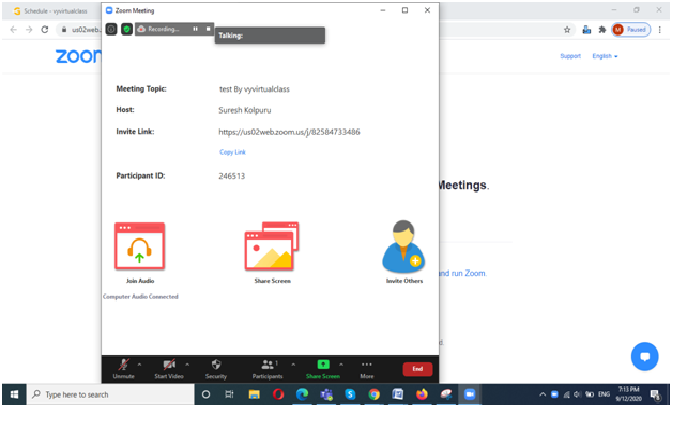This screenshot has height=426, width=675.
Task: Click the Invite Others person icon
Action: pyautogui.click(x=403, y=247)
